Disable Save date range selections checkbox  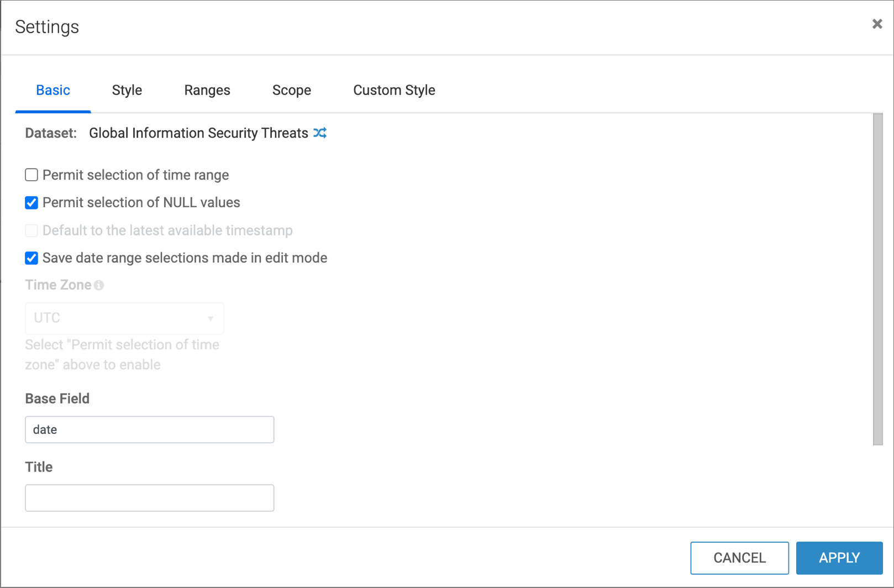tap(31, 258)
